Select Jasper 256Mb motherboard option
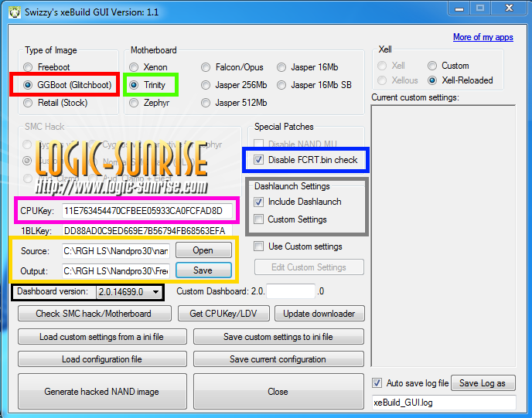 click(206, 85)
